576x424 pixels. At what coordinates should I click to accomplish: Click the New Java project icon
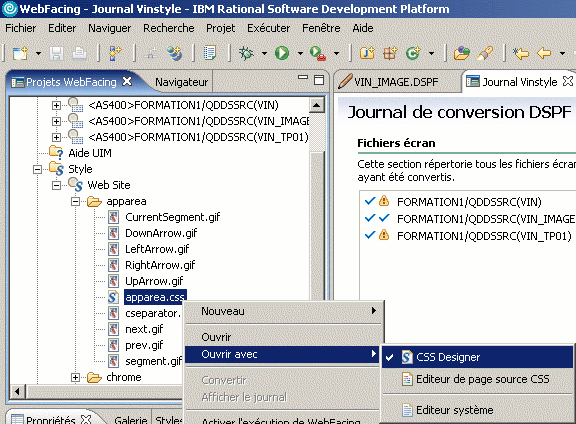367,54
